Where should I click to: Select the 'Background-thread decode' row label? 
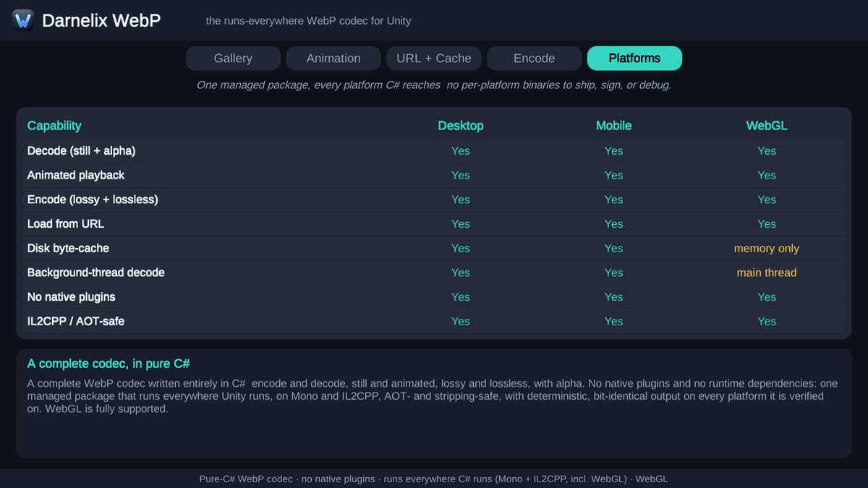click(96, 273)
